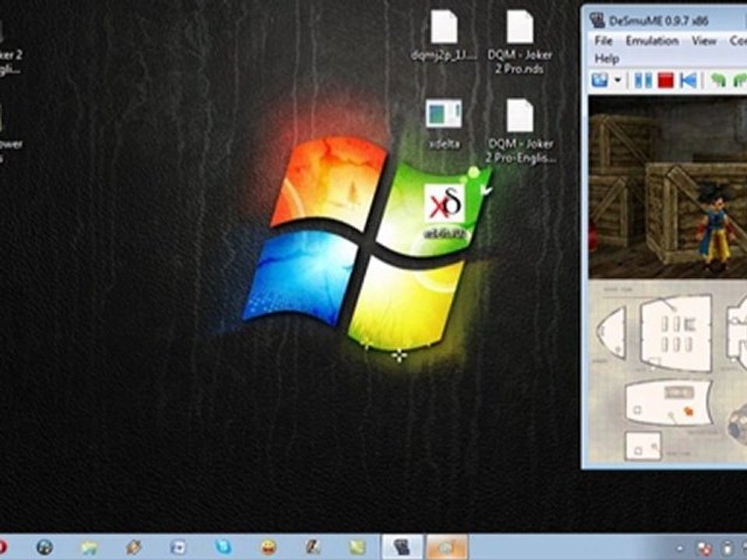This screenshot has height=560, width=747.
Task: Click the red and white system tray icon
Action: pyautogui.click(x=703, y=548)
